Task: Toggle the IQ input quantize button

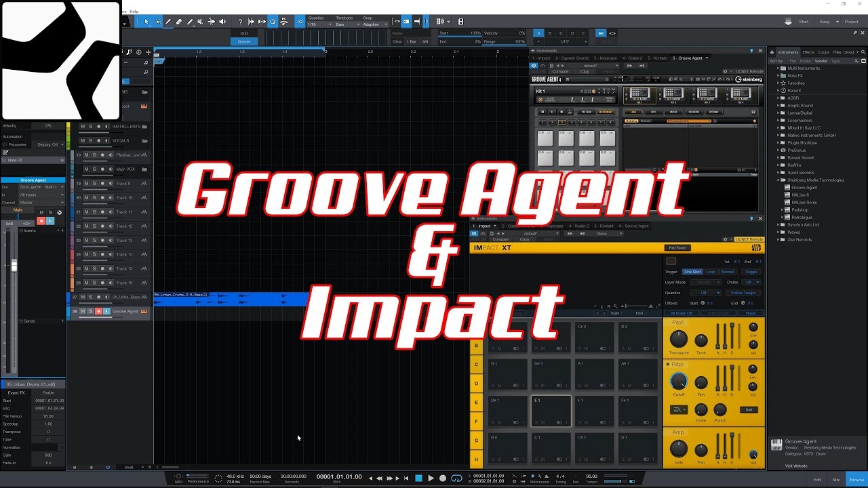Action: [x=300, y=22]
